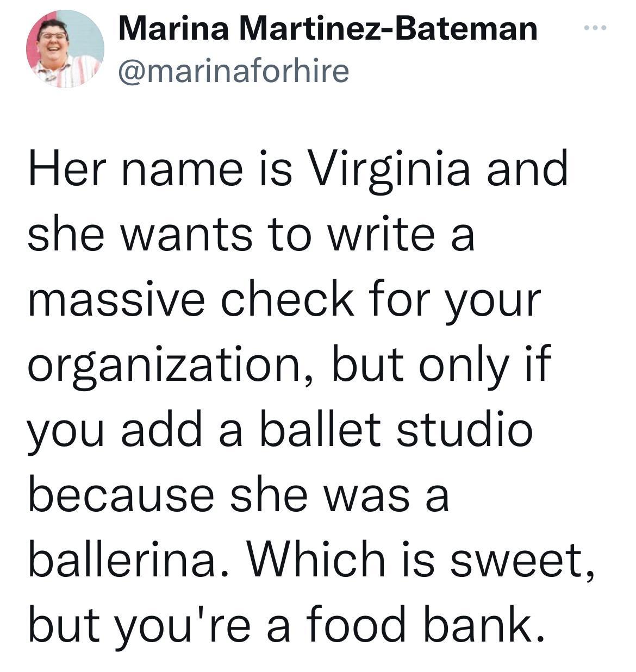Click the name Marina Martinez-Bateman

[x=328, y=31]
